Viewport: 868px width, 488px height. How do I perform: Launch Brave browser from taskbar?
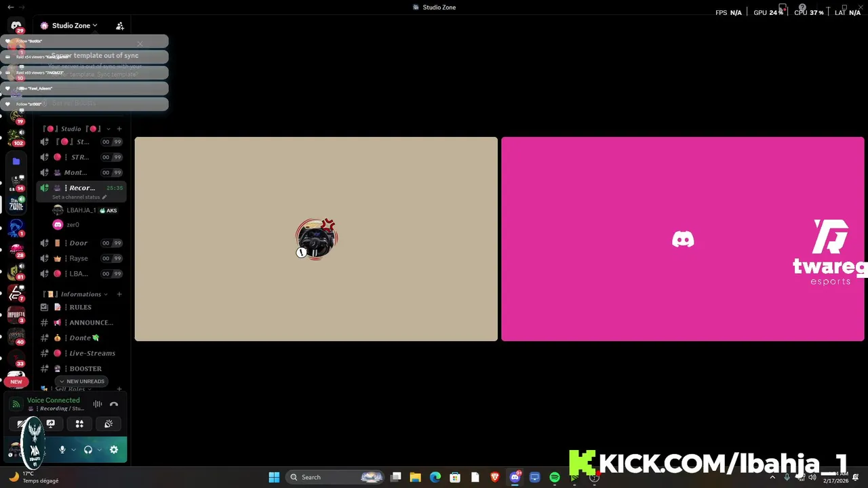click(495, 477)
